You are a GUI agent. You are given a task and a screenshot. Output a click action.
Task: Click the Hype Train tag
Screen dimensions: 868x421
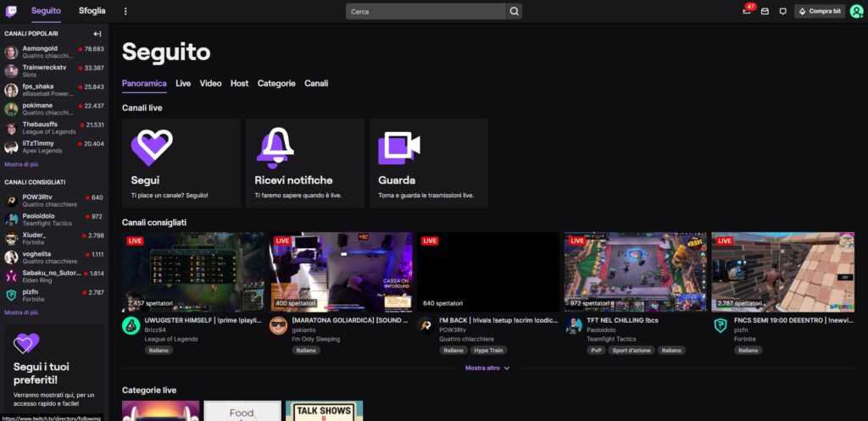tap(489, 351)
